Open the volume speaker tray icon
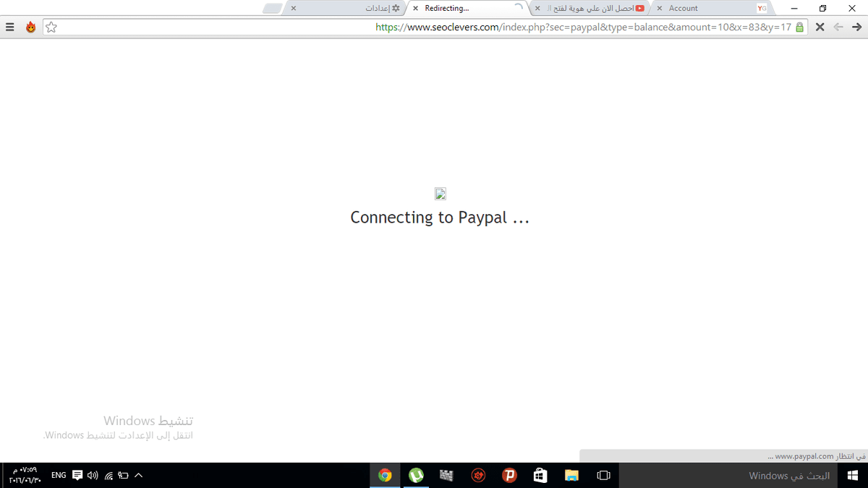This screenshot has height=488, width=868. (x=93, y=476)
